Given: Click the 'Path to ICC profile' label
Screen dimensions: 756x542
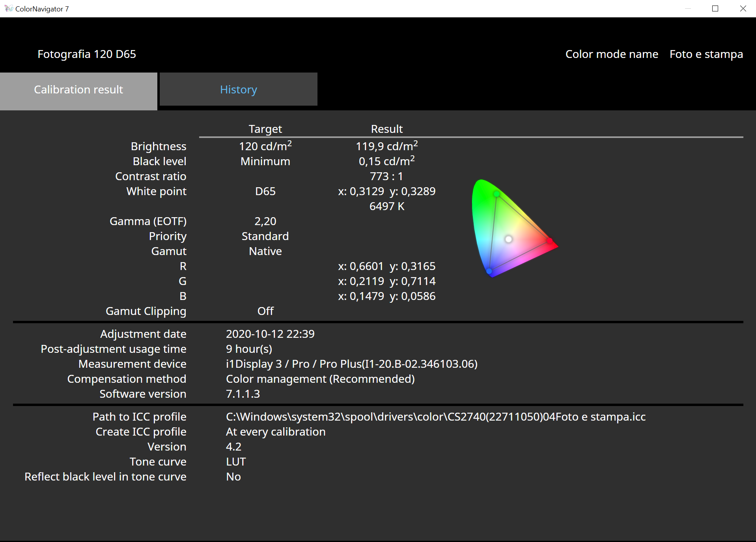Looking at the screenshot, I should pos(139,417).
